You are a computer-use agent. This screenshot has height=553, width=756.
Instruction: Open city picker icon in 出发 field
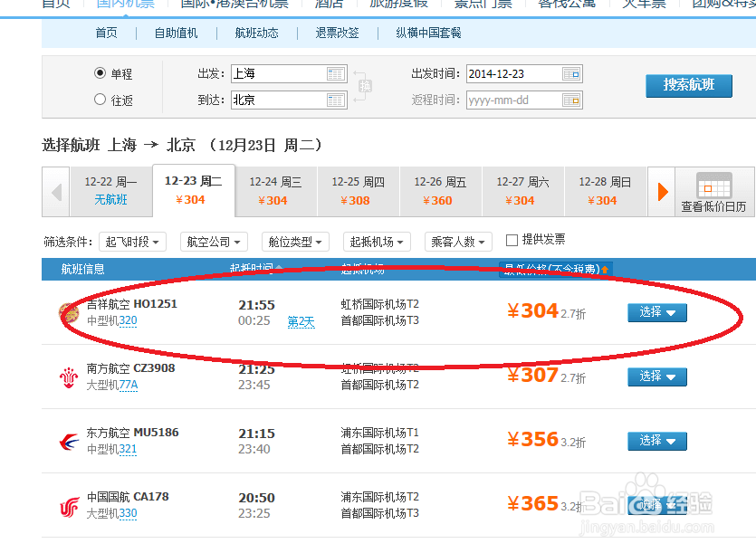[x=335, y=74]
